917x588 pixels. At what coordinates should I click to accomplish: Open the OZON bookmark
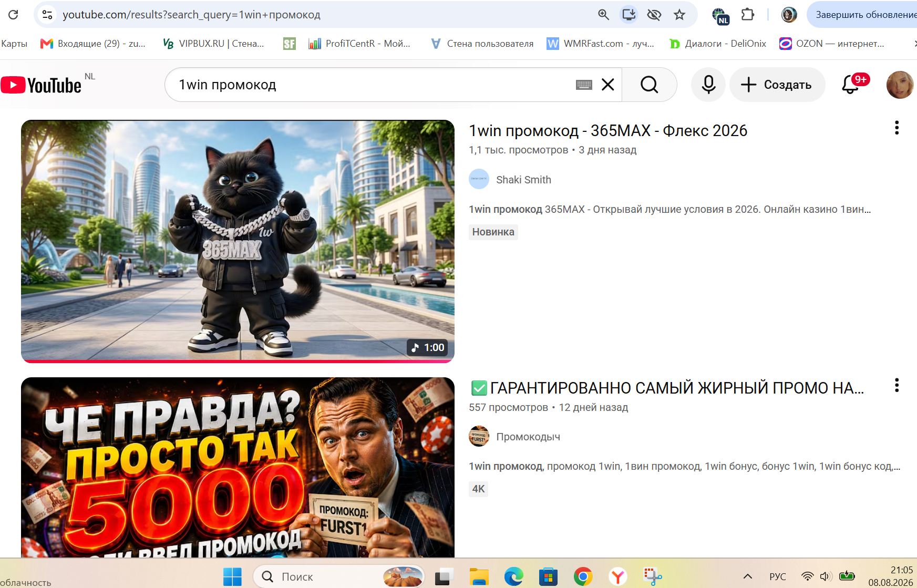click(832, 44)
